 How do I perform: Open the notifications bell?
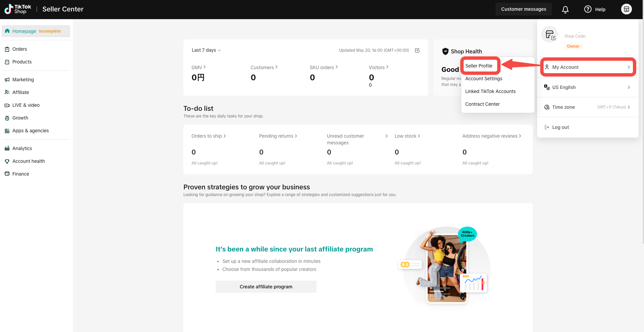(565, 9)
